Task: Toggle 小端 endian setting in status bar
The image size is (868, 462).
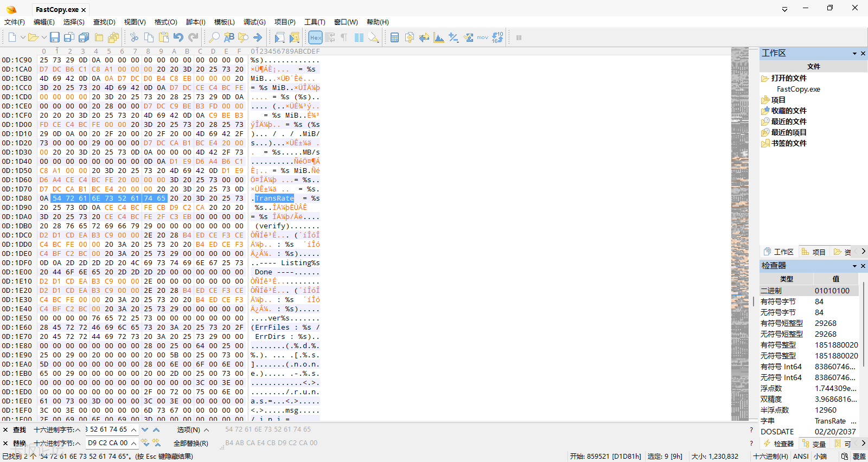Action: (x=820, y=457)
